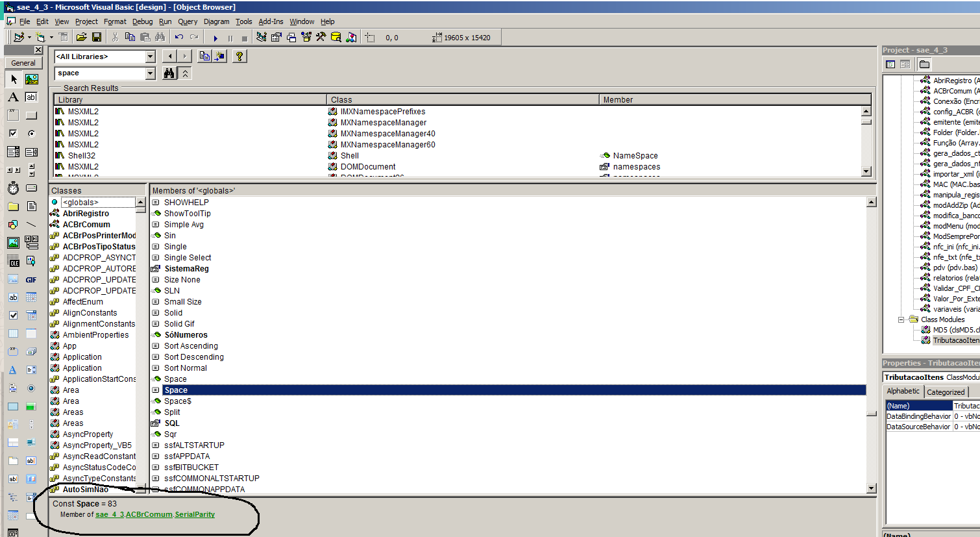Switch to the Alphabetic properties tab

pyautogui.click(x=903, y=391)
